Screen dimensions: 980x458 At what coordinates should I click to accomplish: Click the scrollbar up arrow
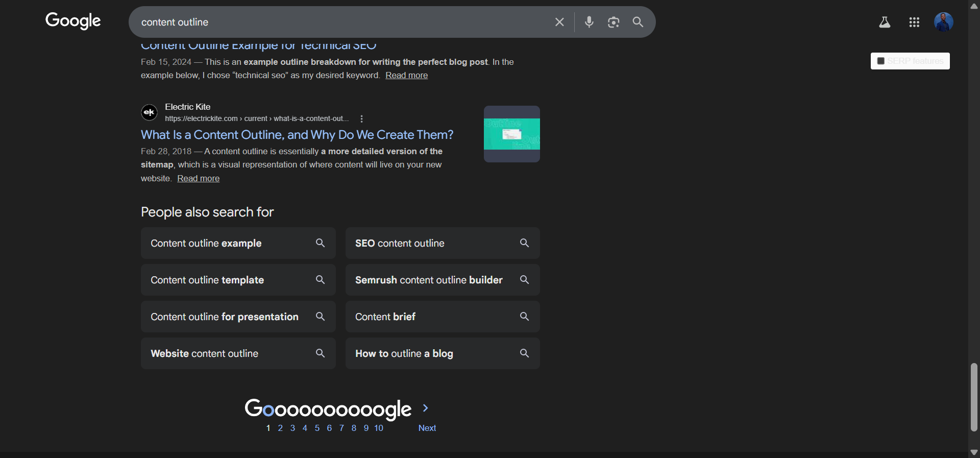click(x=974, y=6)
